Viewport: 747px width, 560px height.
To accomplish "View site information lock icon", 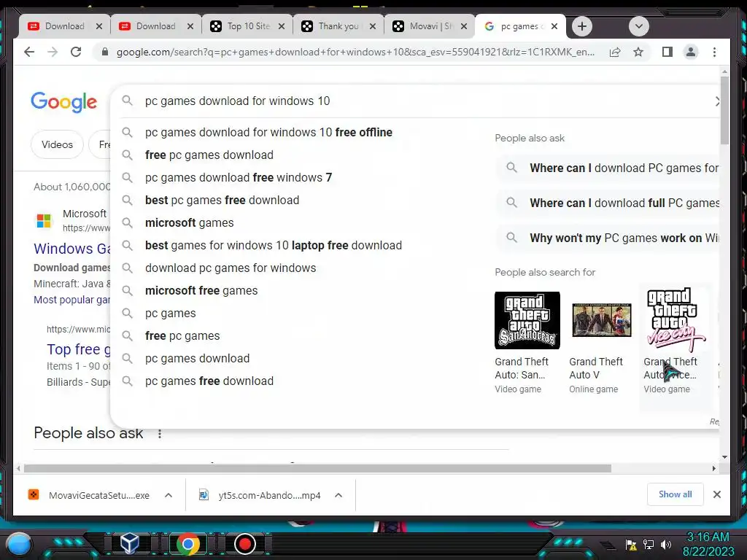I will [x=105, y=52].
